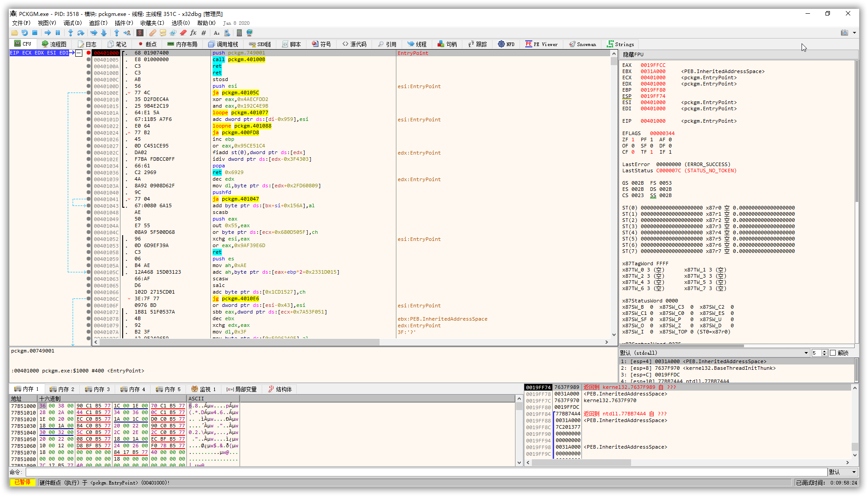Image resolution: width=868 pixels, height=496 pixels.
Task: Step into with the down-arrow icon
Action: (x=70, y=33)
